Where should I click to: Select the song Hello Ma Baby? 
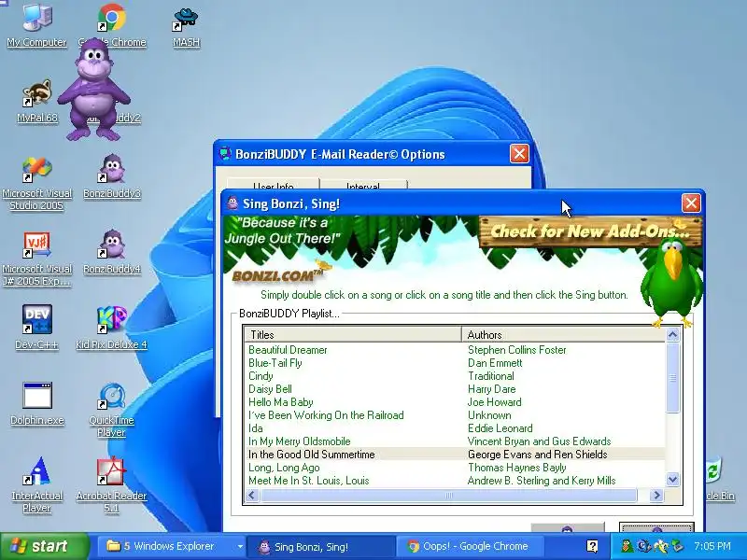coord(281,402)
